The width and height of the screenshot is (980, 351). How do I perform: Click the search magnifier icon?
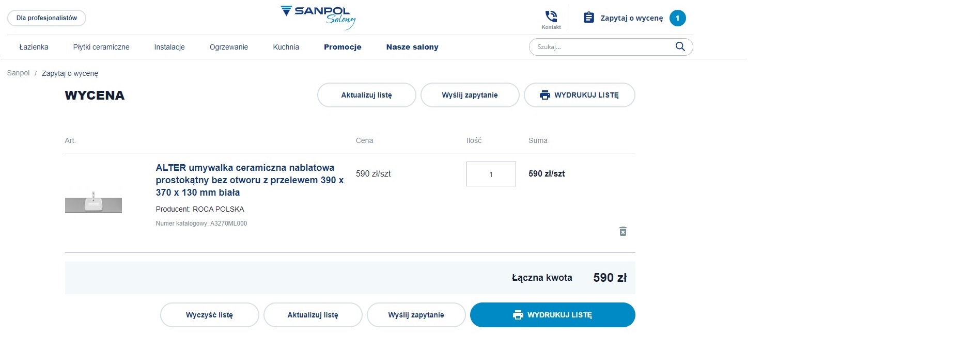(680, 46)
